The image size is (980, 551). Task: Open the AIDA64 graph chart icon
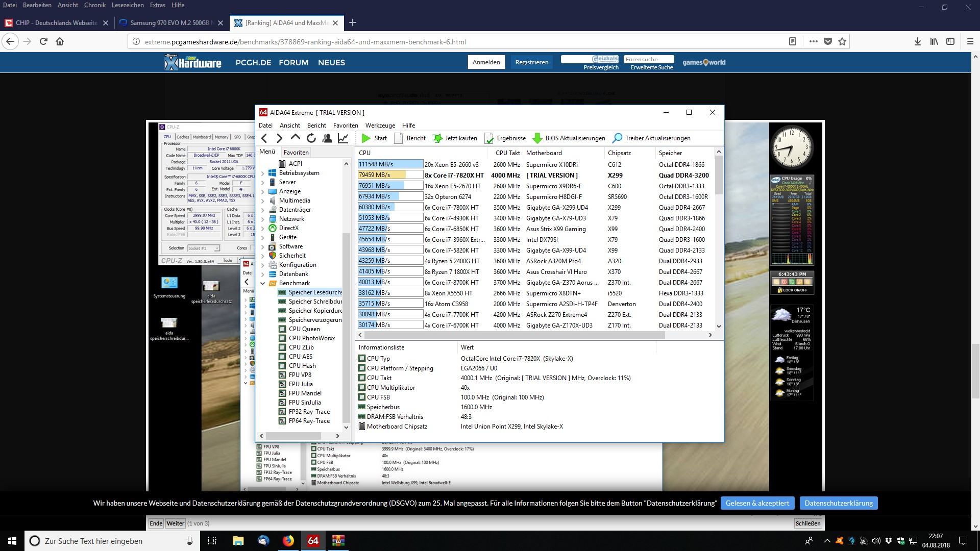point(343,138)
